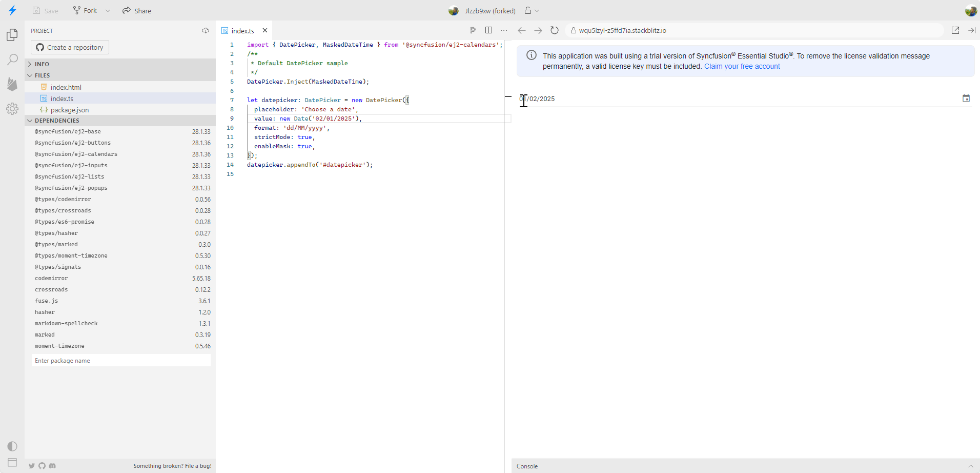Open settings gear in left sidebar
This screenshot has width=980, height=473.
(12, 109)
